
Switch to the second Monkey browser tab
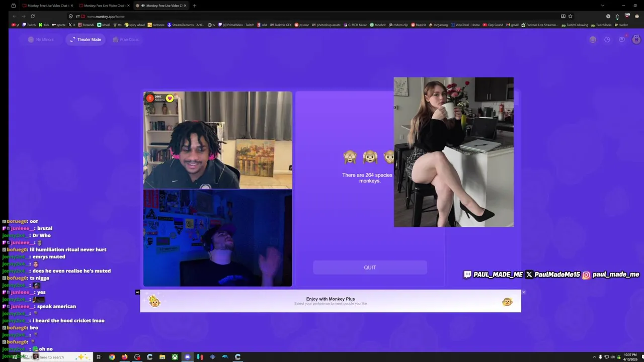(x=104, y=6)
